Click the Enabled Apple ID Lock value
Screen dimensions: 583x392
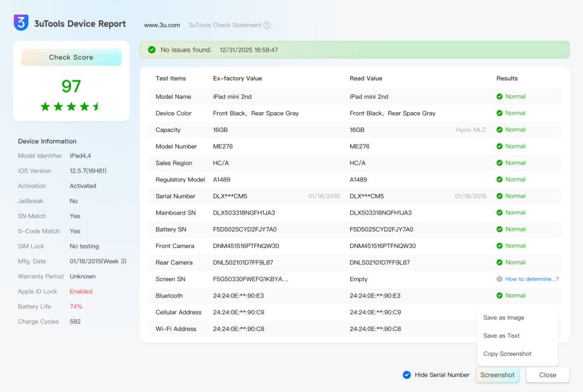(81, 291)
